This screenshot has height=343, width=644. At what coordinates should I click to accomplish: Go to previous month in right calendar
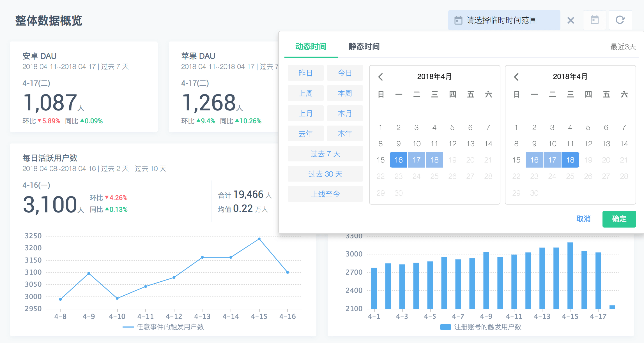pyautogui.click(x=516, y=77)
